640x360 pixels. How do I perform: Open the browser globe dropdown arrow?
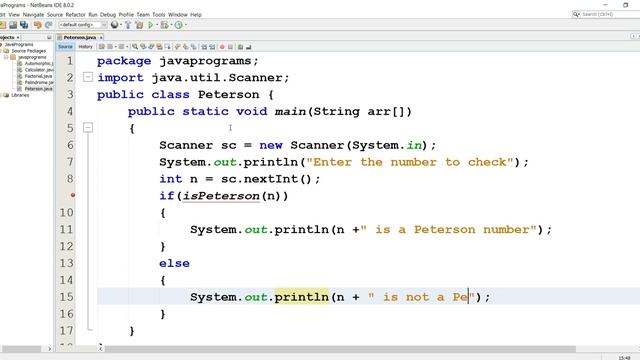pyautogui.click(x=121, y=25)
